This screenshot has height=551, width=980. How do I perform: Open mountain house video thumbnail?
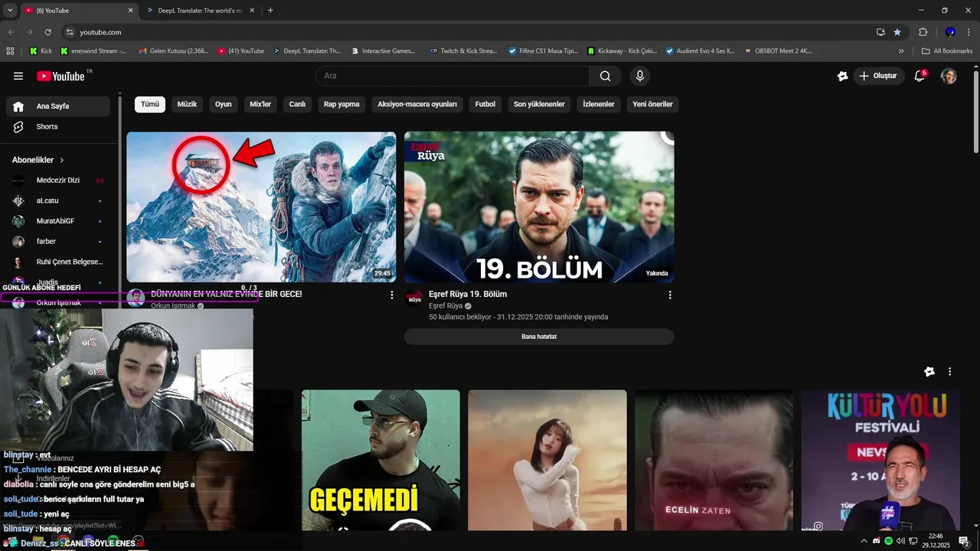[261, 207]
